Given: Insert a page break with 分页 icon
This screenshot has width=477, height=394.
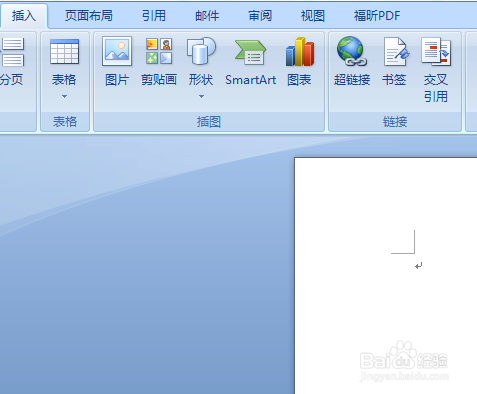Looking at the screenshot, I should point(13,52).
